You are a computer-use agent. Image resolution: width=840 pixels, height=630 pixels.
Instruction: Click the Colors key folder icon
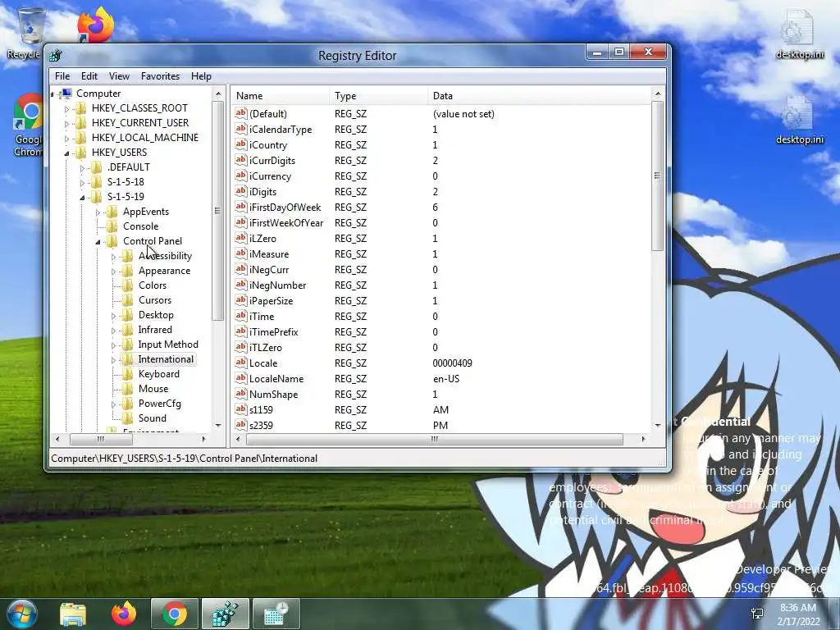(x=127, y=285)
